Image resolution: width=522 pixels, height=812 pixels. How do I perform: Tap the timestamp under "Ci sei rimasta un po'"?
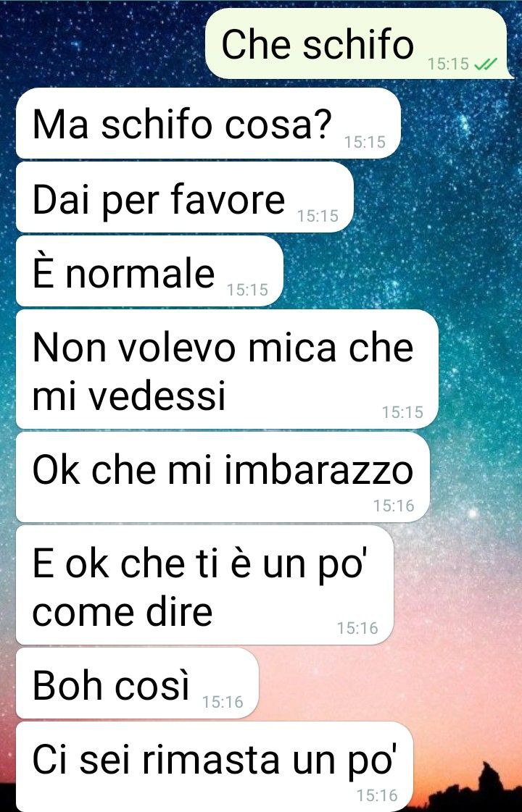tap(377, 795)
